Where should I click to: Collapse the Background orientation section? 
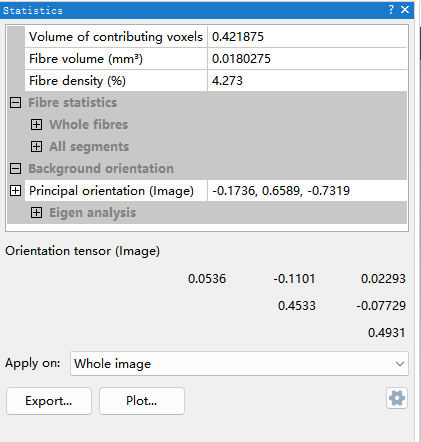point(15,168)
